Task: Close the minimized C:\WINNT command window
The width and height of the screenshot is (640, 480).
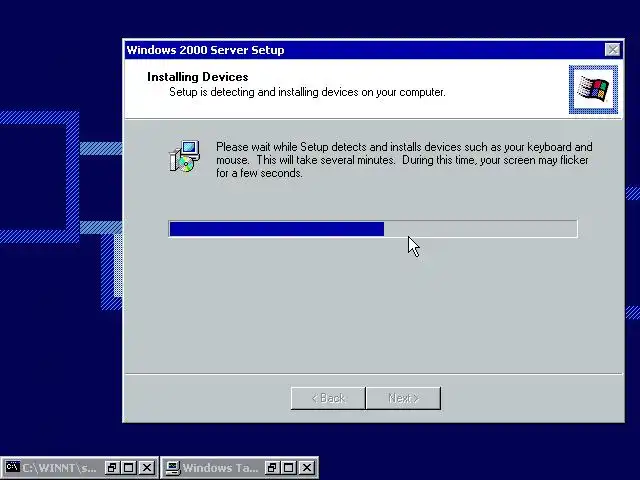Action: click(x=147, y=467)
